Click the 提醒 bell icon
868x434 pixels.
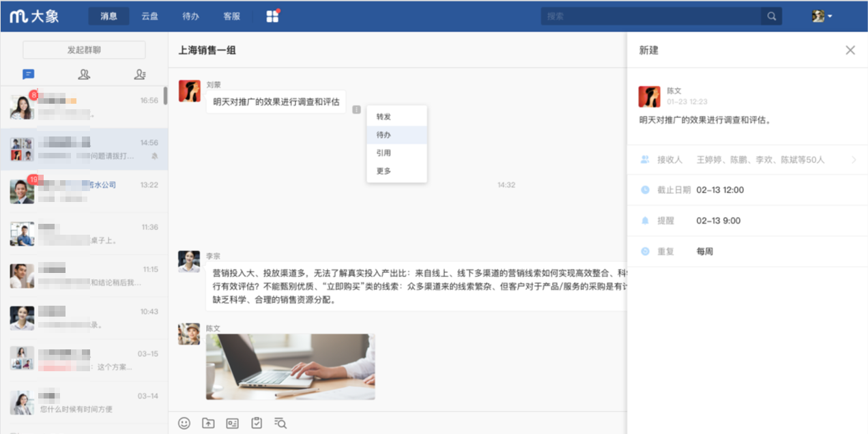click(x=645, y=220)
